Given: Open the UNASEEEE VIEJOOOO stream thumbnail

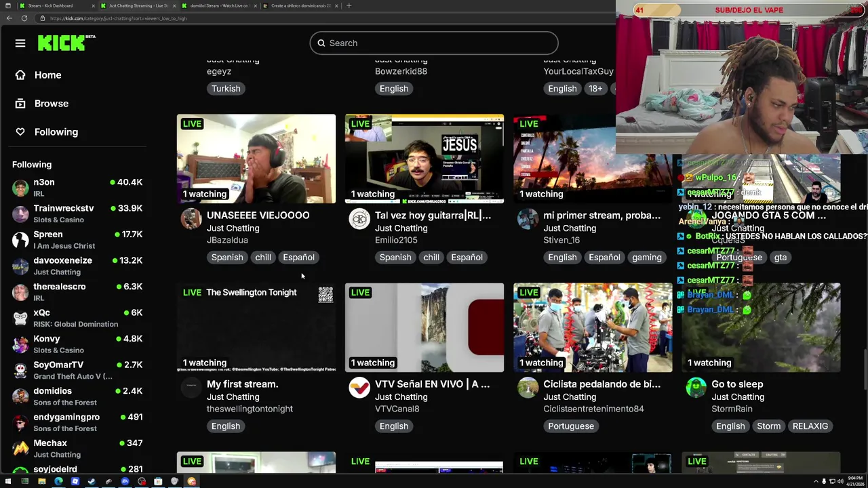Looking at the screenshot, I should click(x=256, y=159).
